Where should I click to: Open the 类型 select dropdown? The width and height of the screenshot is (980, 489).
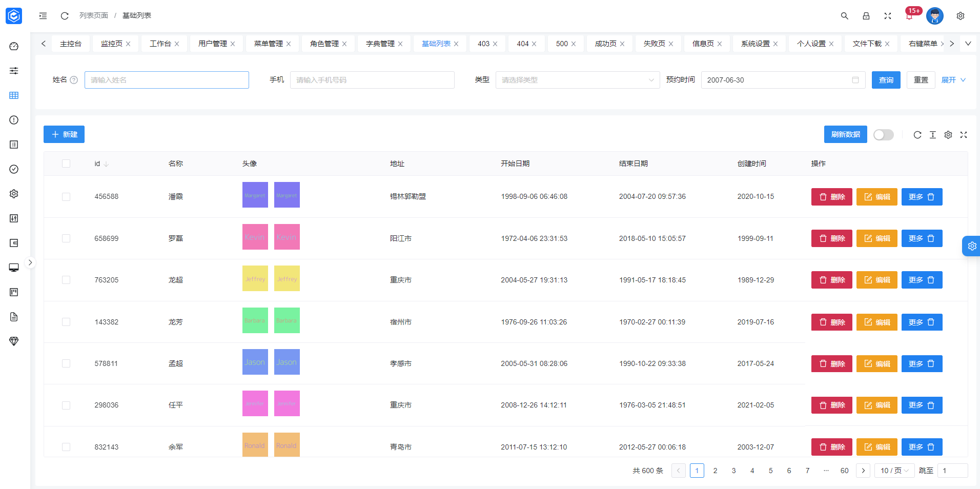pyautogui.click(x=578, y=80)
